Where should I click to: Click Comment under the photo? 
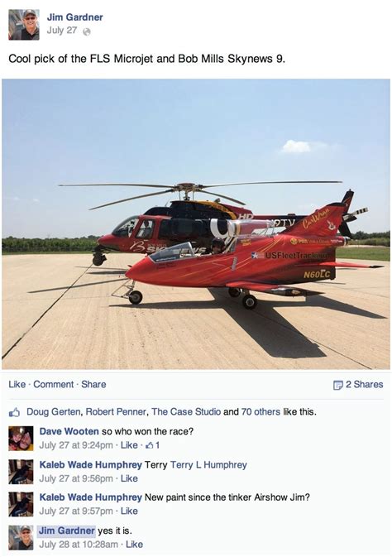(54, 384)
